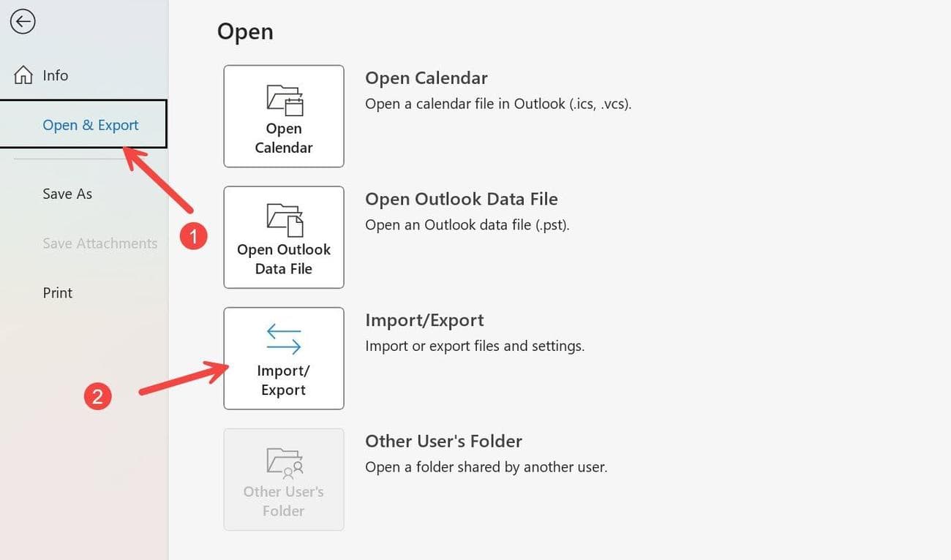
Task: Click the red number 2 annotation badge
Action: click(97, 396)
